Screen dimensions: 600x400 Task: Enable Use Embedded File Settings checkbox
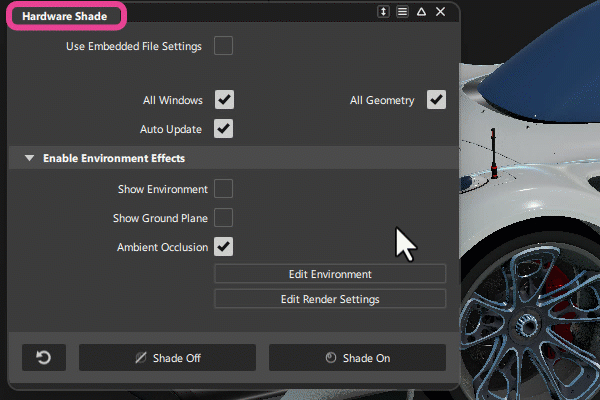point(223,46)
